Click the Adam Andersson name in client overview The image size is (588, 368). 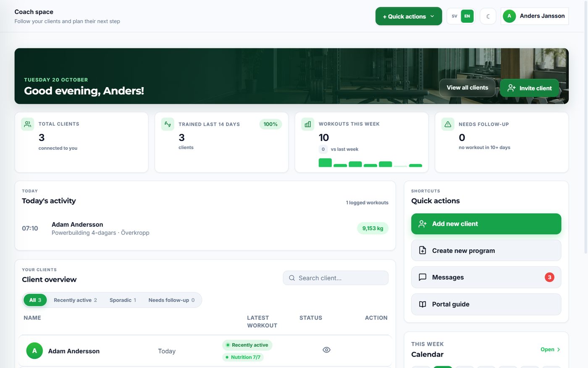pos(74,351)
